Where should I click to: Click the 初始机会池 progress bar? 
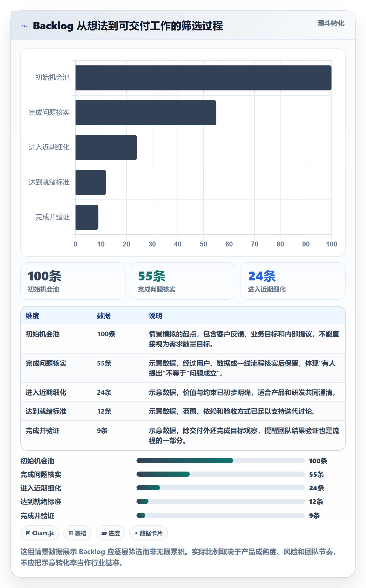click(x=221, y=461)
